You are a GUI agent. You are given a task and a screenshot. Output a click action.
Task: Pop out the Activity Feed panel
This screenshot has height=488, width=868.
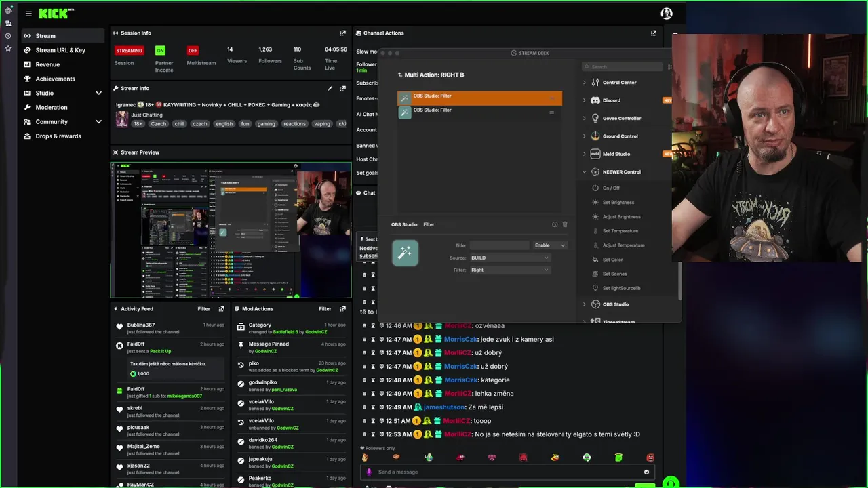coord(221,308)
